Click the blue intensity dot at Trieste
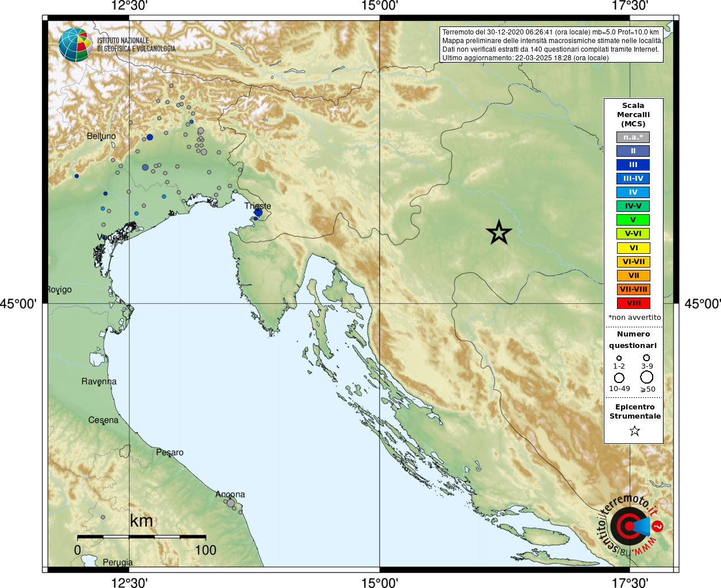 tap(259, 212)
